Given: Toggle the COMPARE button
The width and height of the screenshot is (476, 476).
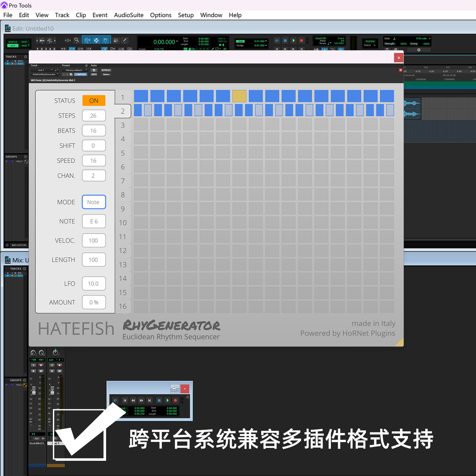Looking at the screenshot, I should point(80,74).
